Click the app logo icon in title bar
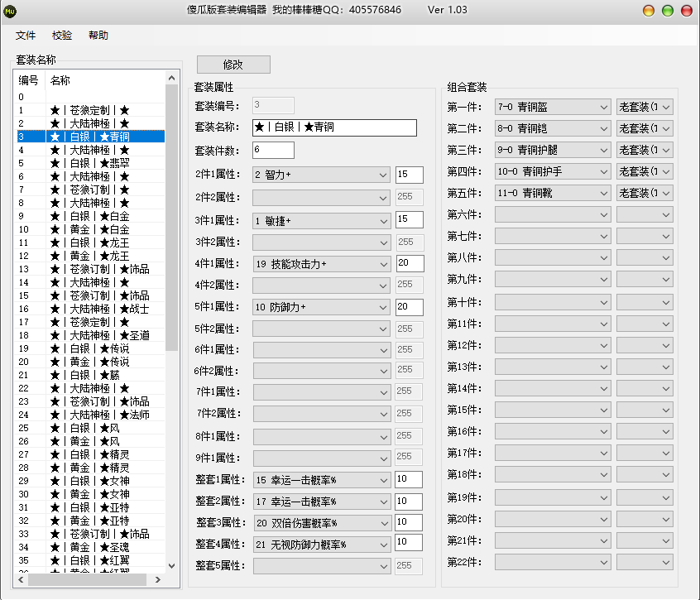The height and width of the screenshot is (600, 700). [x=11, y=10]
